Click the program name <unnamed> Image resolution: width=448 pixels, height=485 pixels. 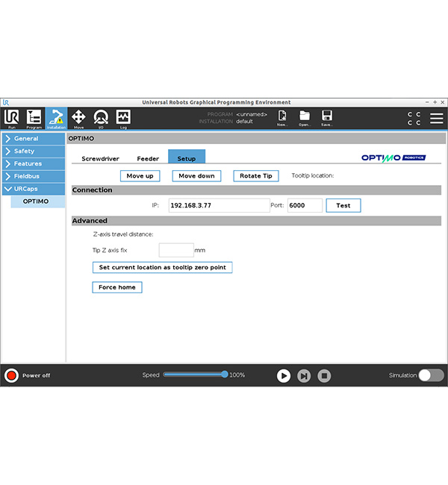coord(252,114)
